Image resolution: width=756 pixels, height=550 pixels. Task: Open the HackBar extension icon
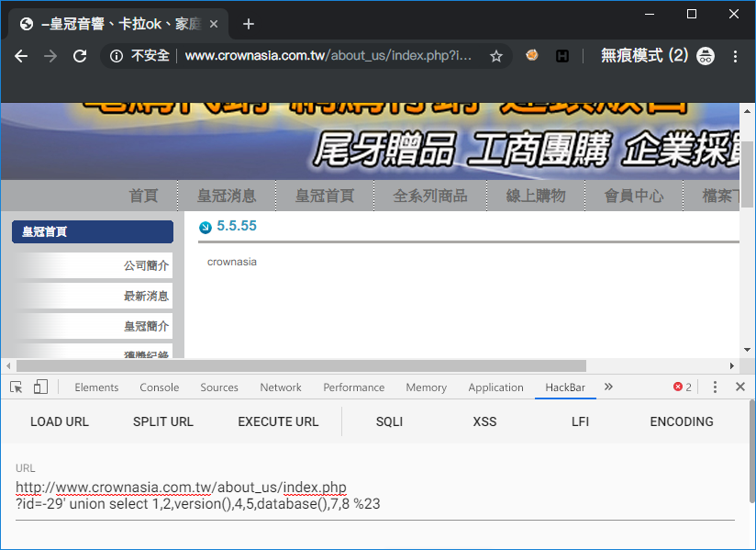[562, 56]
